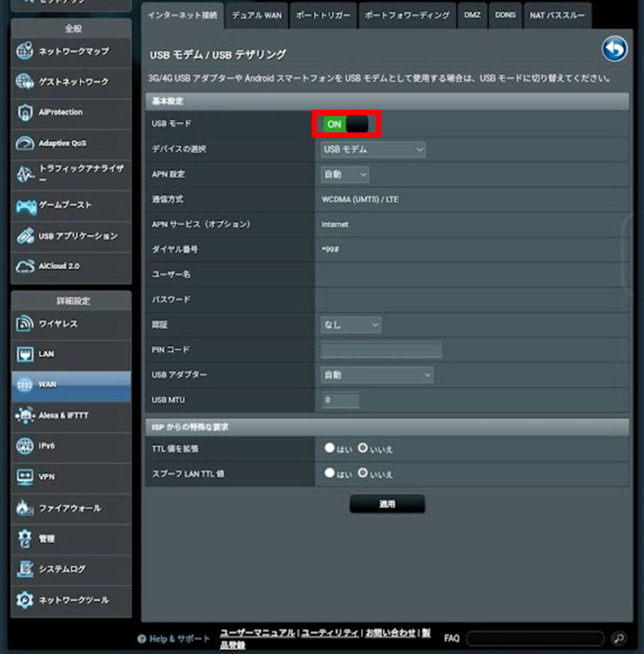Click the 適用 button
This screenshot has height=654, width=644.
pos(387,504)
